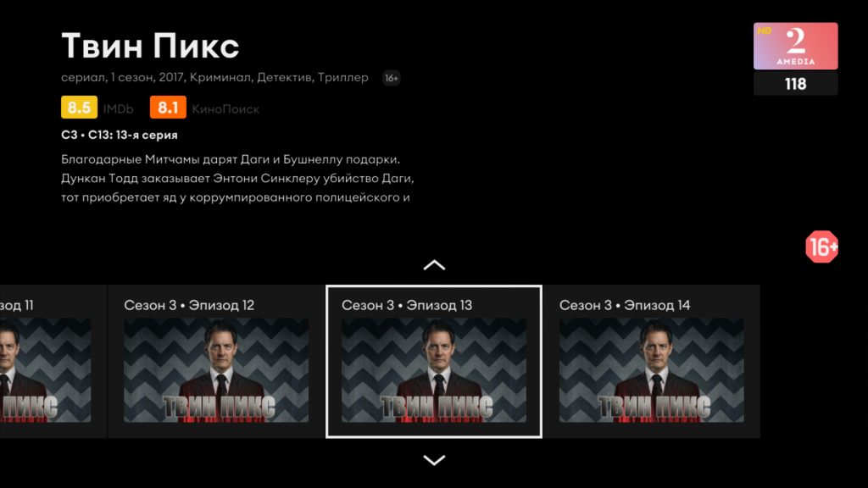Click the Твин Пикс title heading
The width and height of the screenshot is (868, 488).
pos(150,46)
